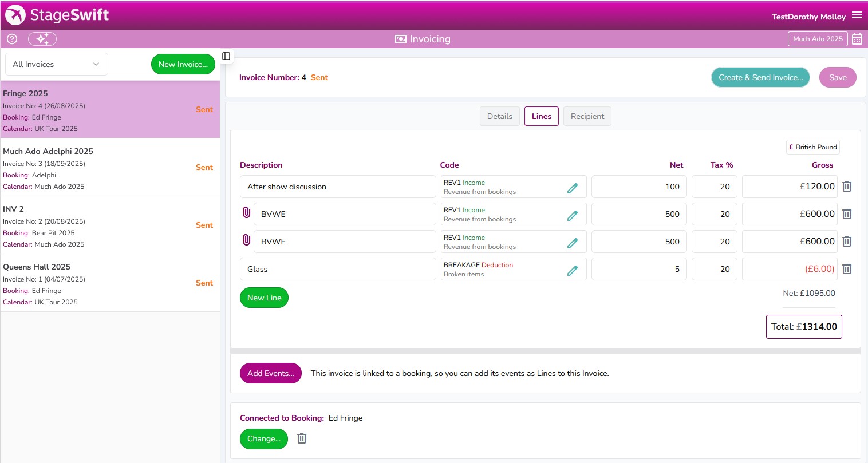Image resolution: width=868 pixels, height=463 pixels.
Task: Click the Invoicing page title
Action: [423, 39]
